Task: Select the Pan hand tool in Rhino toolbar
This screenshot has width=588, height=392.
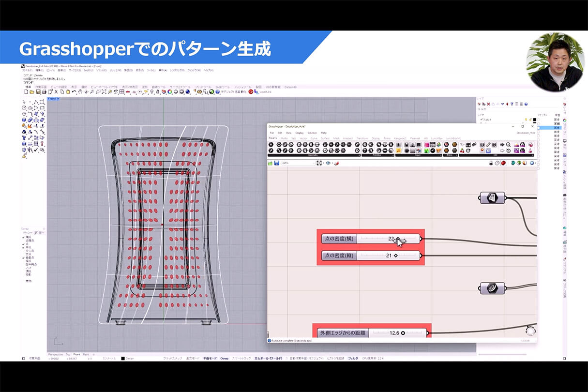Action: pyautogui.click(x=80, y=91)
